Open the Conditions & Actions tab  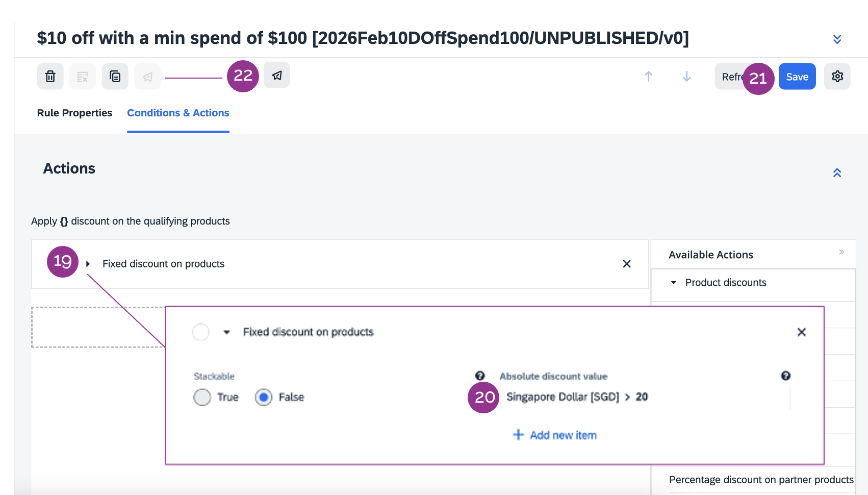[x=178, y=113]
